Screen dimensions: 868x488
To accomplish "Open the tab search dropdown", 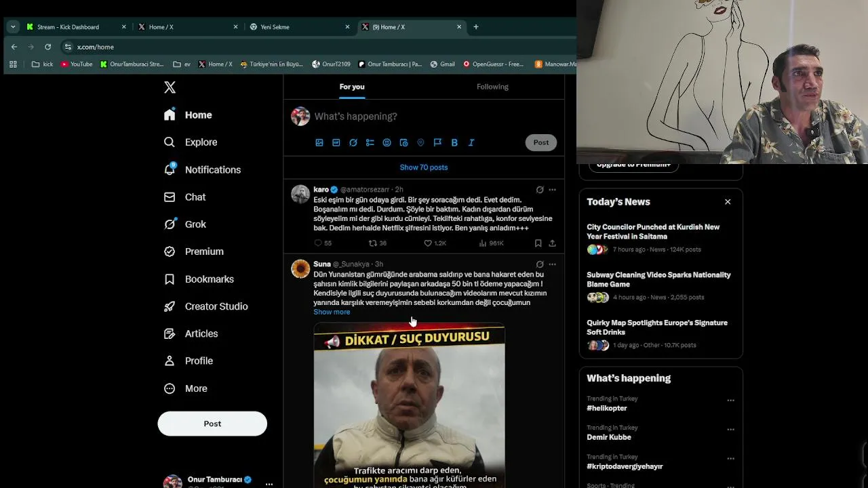I will click(x=13, y=27).
